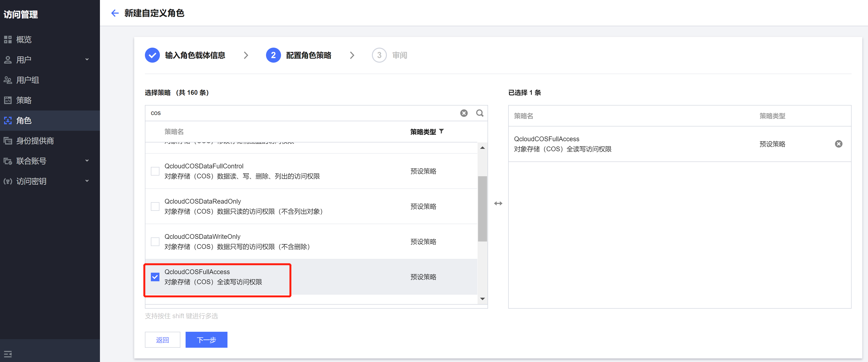Expand the 访问密钥 sidebar menu

87,181
